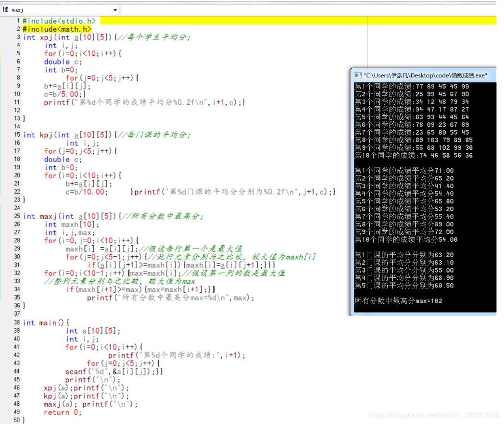
Task: Click console row 第4个同学的成绩:94 47 17 87 27
Action: coord(412,109)
